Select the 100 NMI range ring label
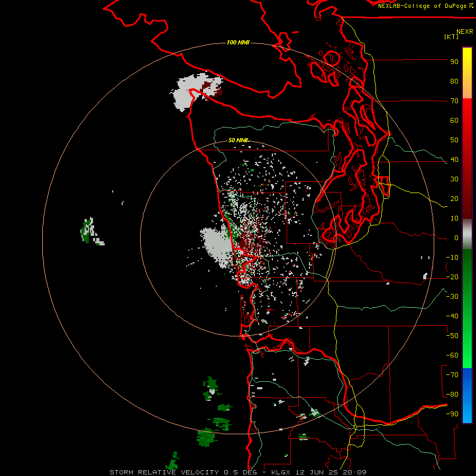Image resolution: width=476 pixels, height=476 pixels. pyautogui.click(x=239, y=42)
